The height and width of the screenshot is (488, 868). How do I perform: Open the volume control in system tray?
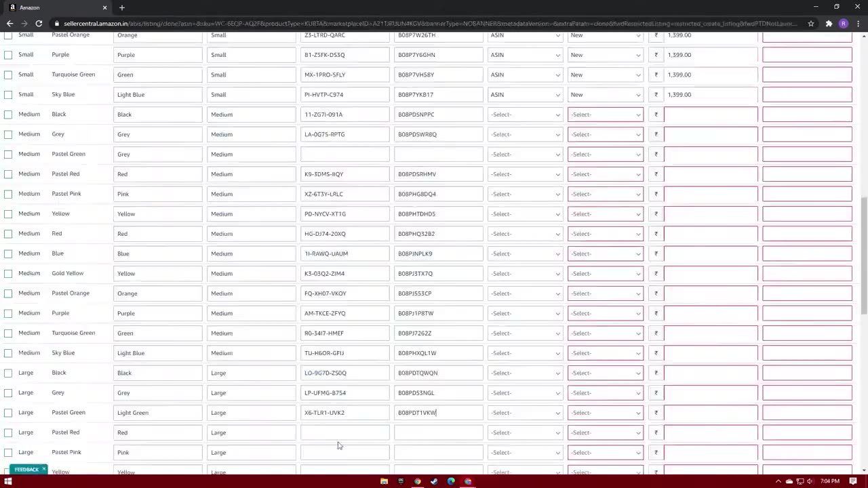(x=810, y=481)
